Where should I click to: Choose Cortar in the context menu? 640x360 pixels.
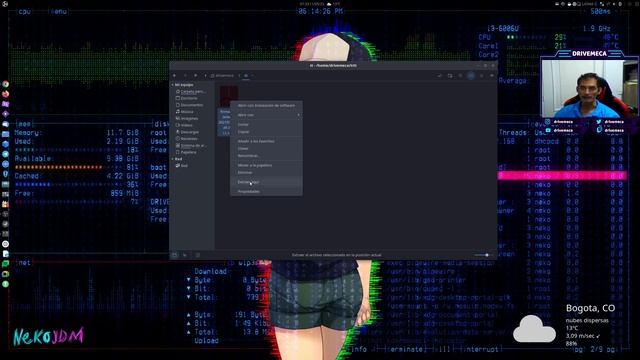coord(266,124)
